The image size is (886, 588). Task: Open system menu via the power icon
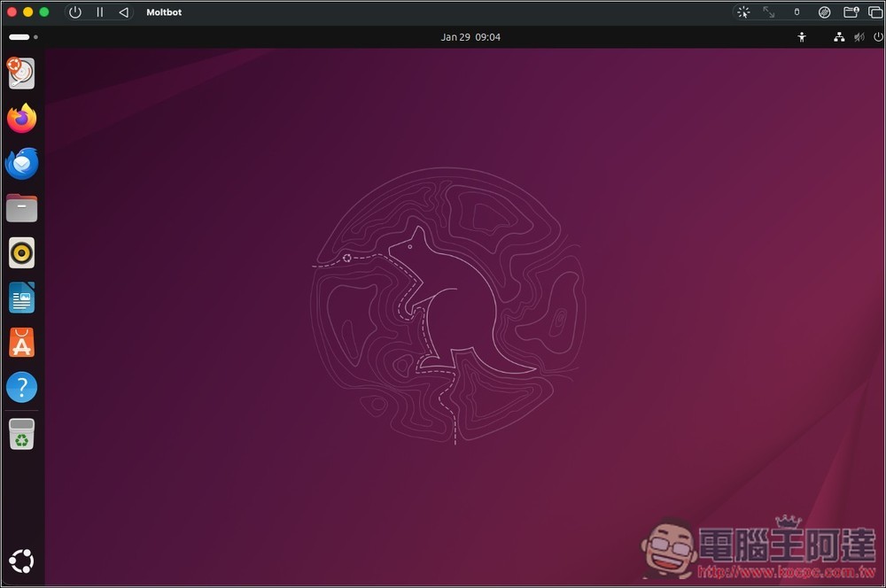pyautogui.click(x=878, y=37)
